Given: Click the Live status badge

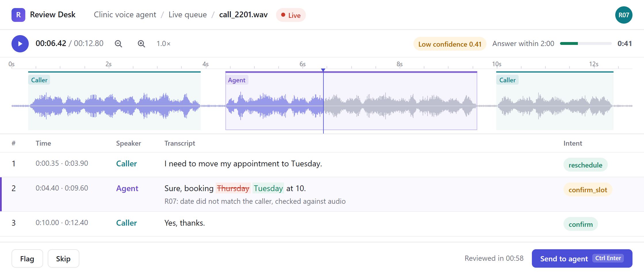Looking at the screenshot, I should tap(291, 15).
